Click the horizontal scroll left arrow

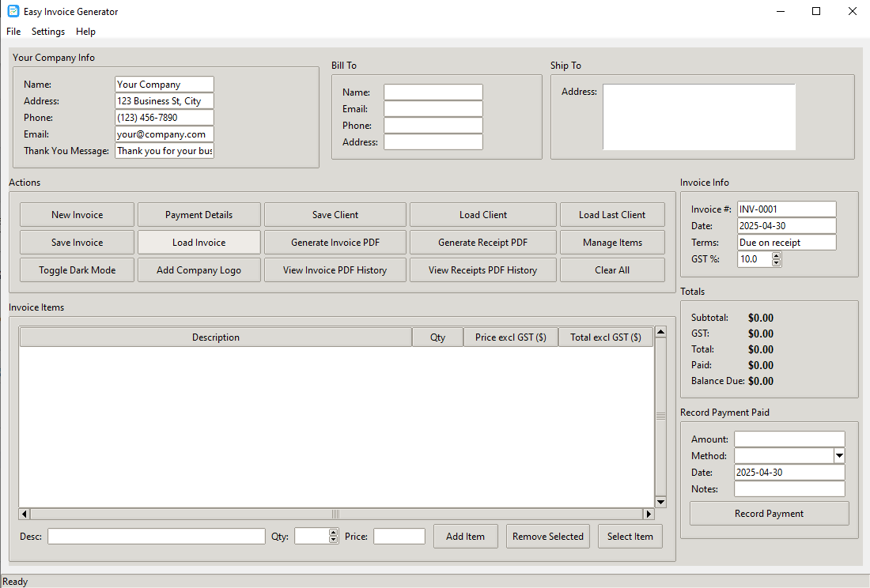[x=25, y=514]
